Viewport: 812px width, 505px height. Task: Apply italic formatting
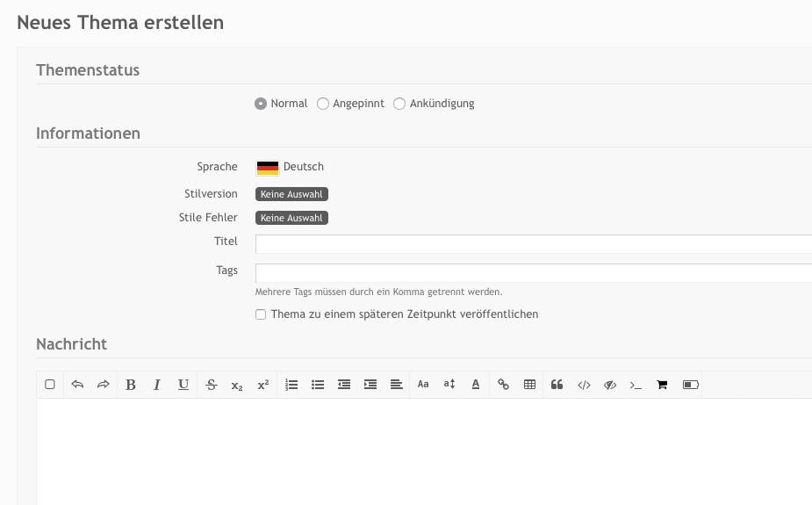(157, 385)
